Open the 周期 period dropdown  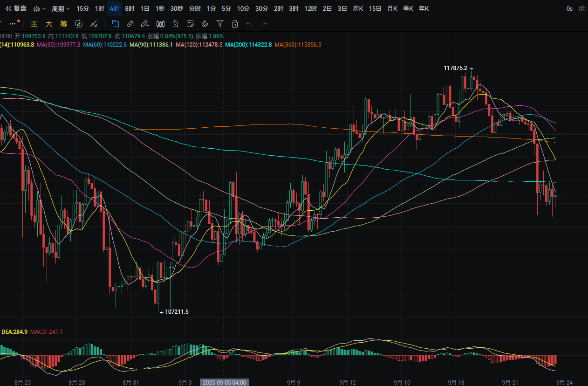click(61, 8)
